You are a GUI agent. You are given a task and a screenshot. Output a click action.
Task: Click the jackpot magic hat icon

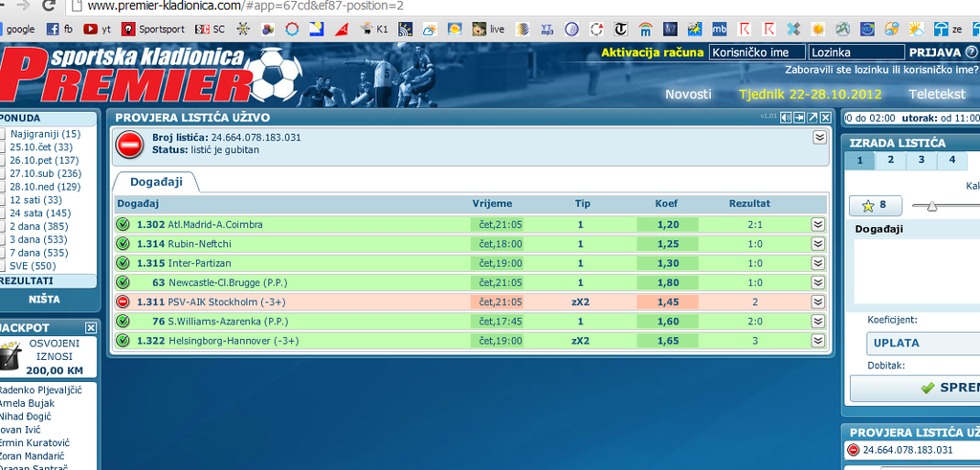click(x=11, y=355)
